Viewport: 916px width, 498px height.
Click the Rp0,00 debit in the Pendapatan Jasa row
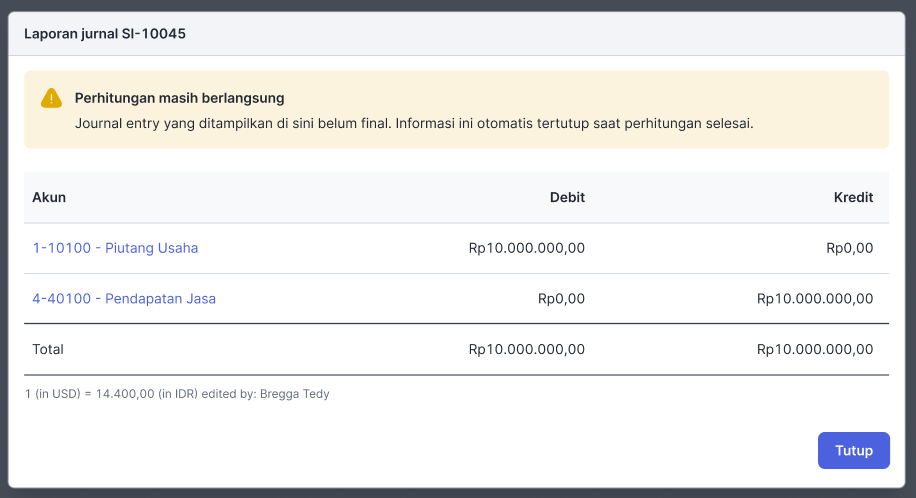pos(561,298)
